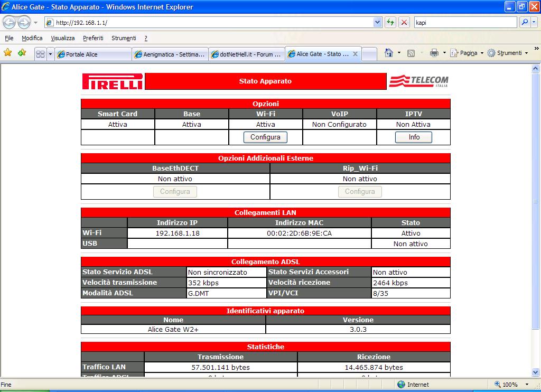The width and height of the screenshot is (541, 392).
Task: Refresh the page with the green arrows icon
Action: [390, 22]
